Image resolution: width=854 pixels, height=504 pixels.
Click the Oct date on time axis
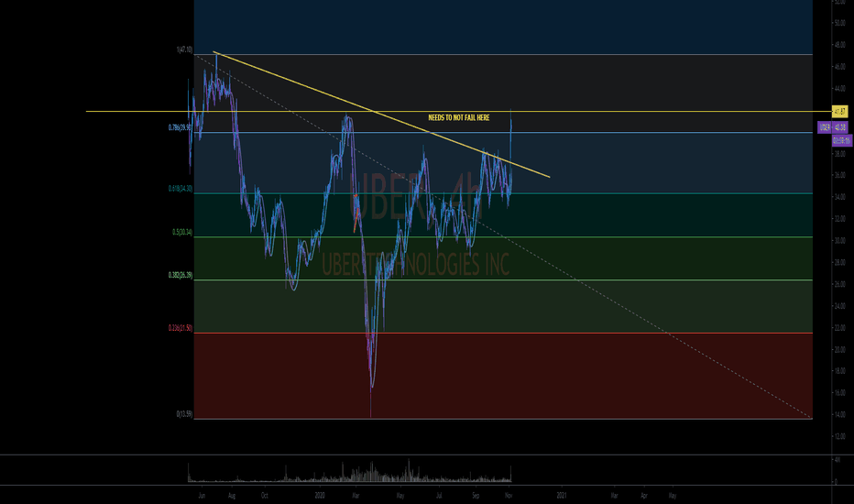[x=264, y=496]
